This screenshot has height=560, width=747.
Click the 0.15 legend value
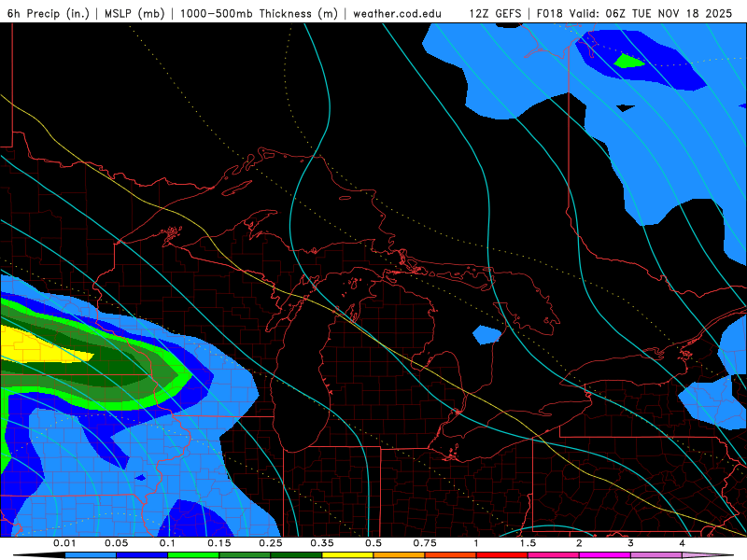coord(219,543)
